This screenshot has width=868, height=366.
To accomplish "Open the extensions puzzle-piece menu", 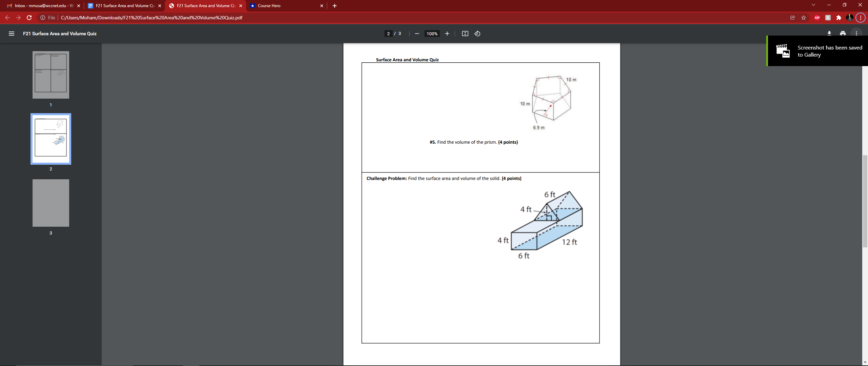I will click(839, 18).
